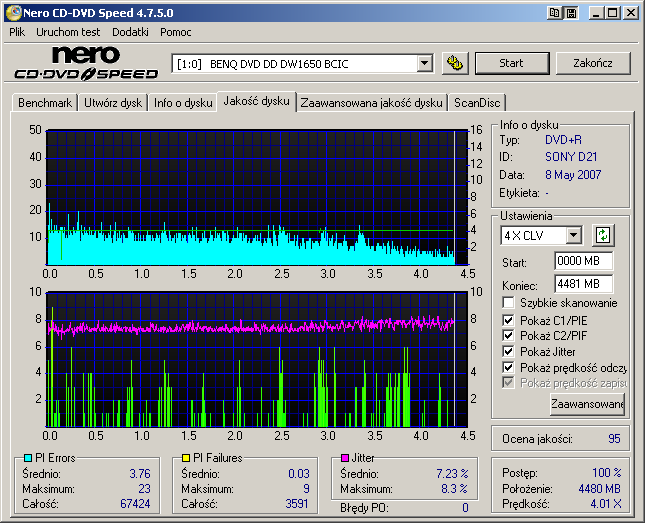
Task: Minimize the Nero CD-DVD Speed window
Action: (x=595, y=13)
